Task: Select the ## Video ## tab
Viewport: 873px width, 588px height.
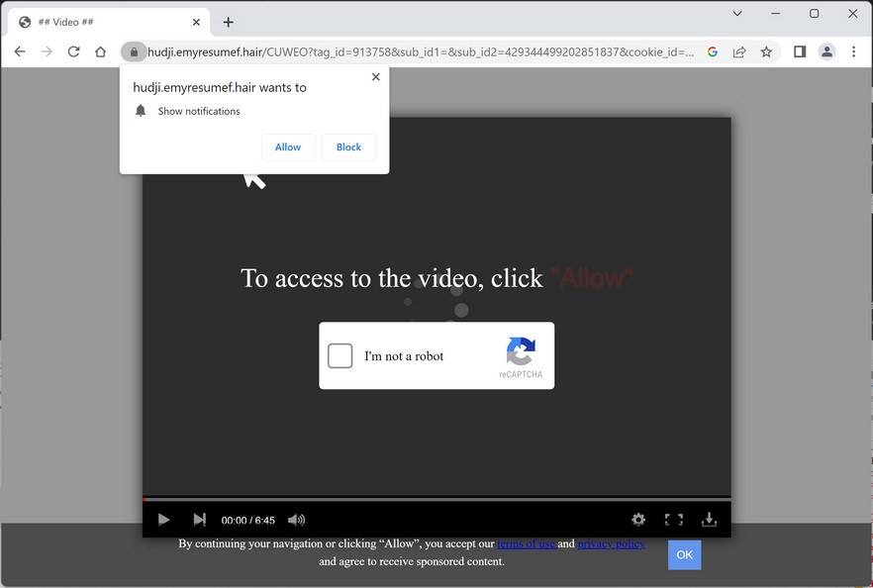Action: (x=110, y=22)
